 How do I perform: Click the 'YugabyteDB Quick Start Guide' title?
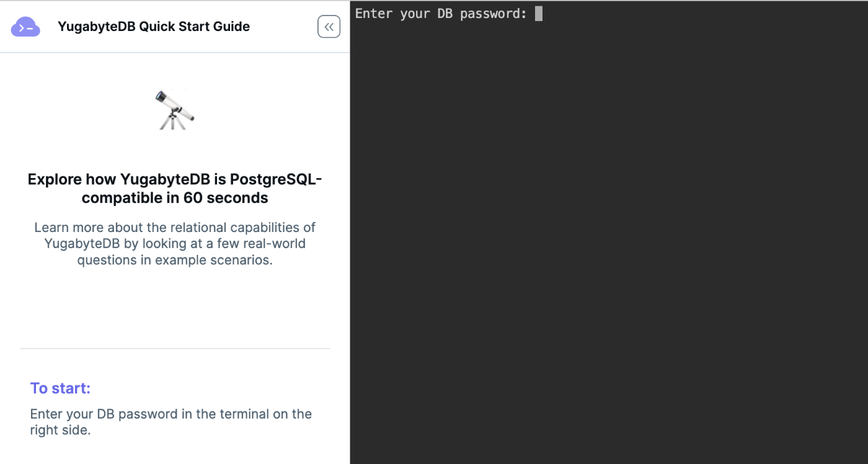pyautogui.click(x=153, y=27)
